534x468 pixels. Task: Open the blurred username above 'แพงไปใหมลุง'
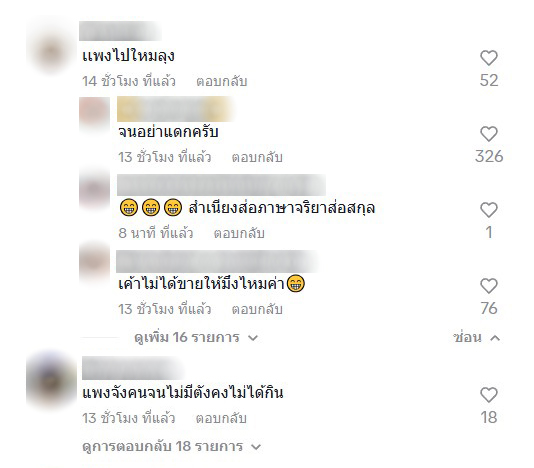pyautogui.click(x=120, y=31)
